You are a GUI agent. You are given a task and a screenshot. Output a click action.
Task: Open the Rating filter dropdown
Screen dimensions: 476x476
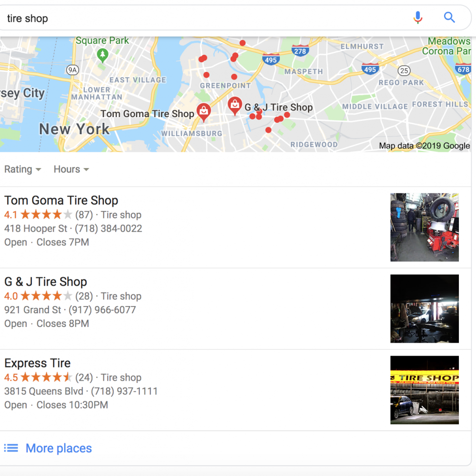pos(23,169)
